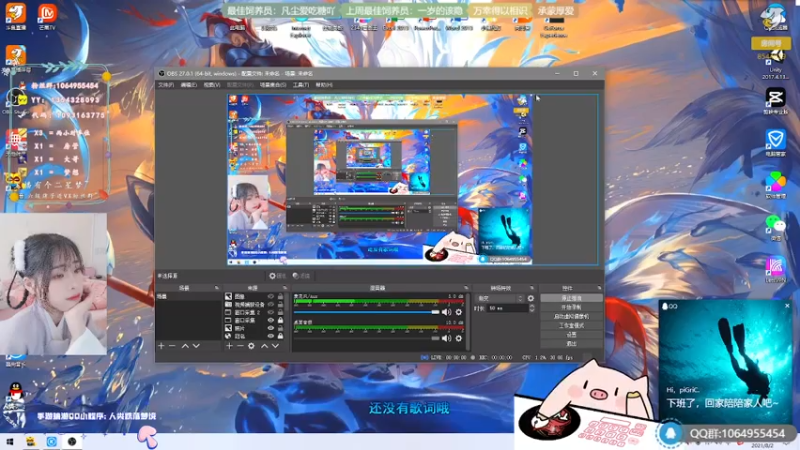Toggle eye on 窗口采集 source row

pos(270,320)
